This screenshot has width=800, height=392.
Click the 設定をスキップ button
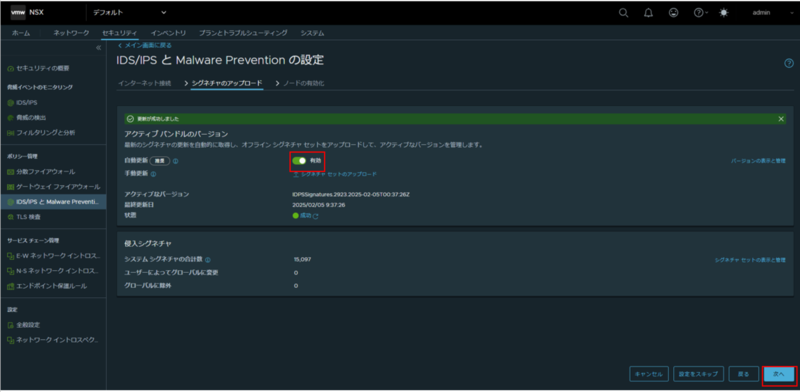coord(698,374)
